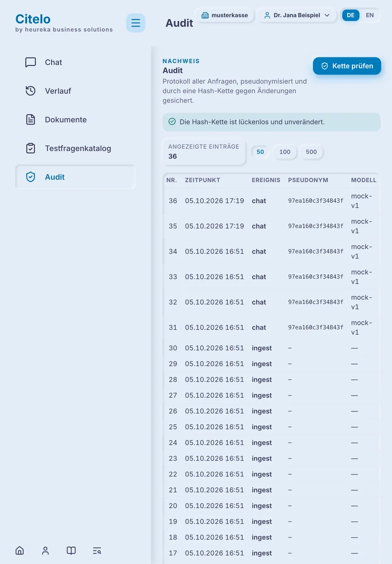This screenshot has height=564, width=392.
Task: Click the Testfragenkatalog clipboard icon
Action: coord(30,149)
